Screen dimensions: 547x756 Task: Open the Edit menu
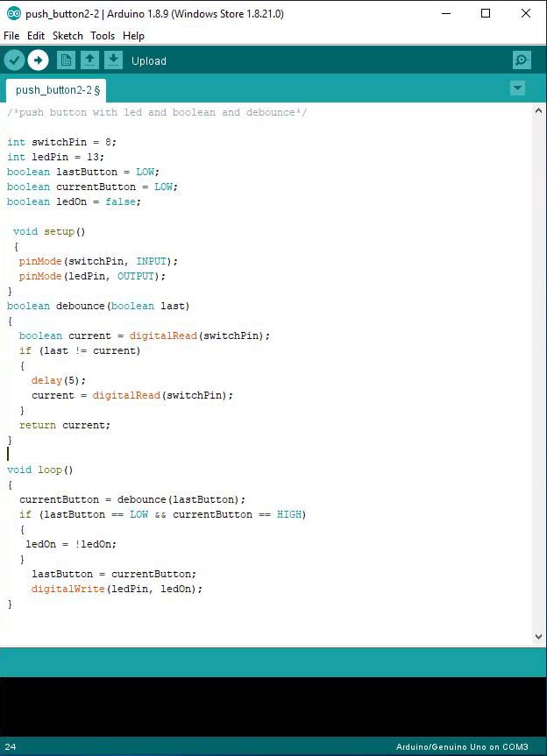[x=36, y=36]
